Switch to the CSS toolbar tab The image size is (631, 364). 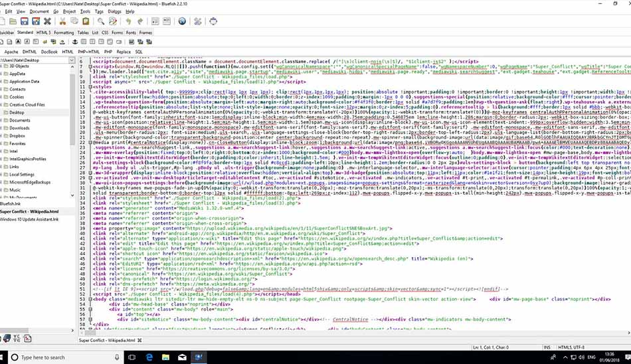pyautogui.click(x=105, y=32)
